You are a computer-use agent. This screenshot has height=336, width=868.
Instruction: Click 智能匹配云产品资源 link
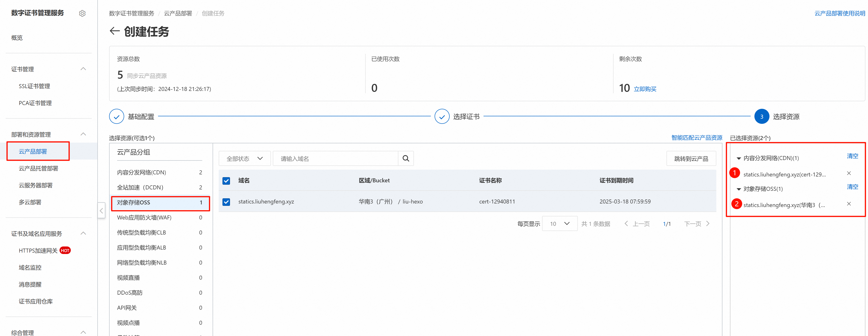point(696,138)
